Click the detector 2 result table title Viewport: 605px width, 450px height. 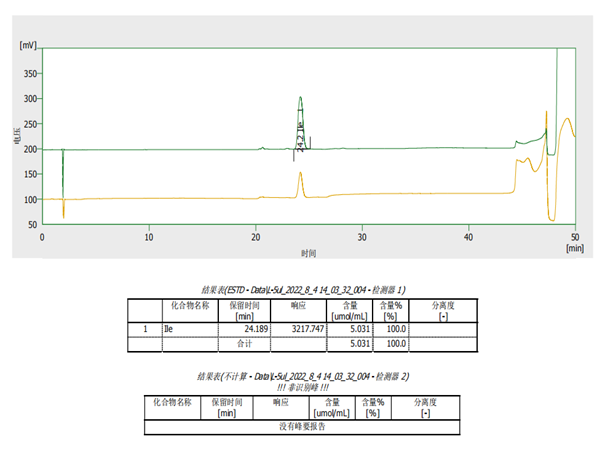pos(303,376)
